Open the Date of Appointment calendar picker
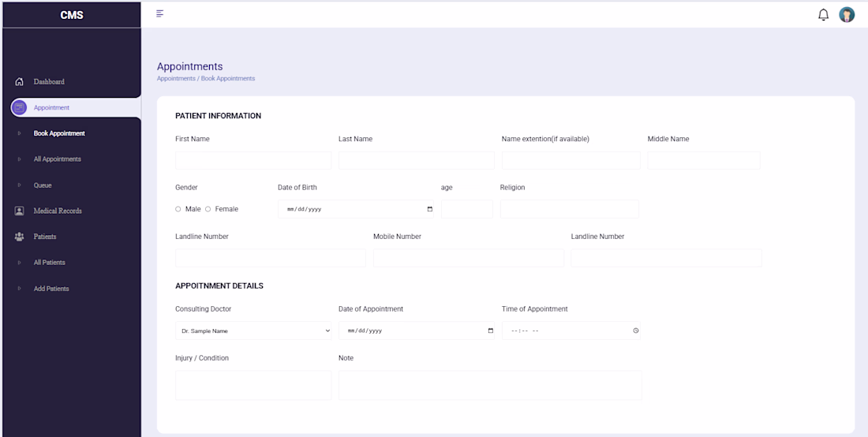Image resolution: width=868 pixels, height=437 pixels. point(491,331)
